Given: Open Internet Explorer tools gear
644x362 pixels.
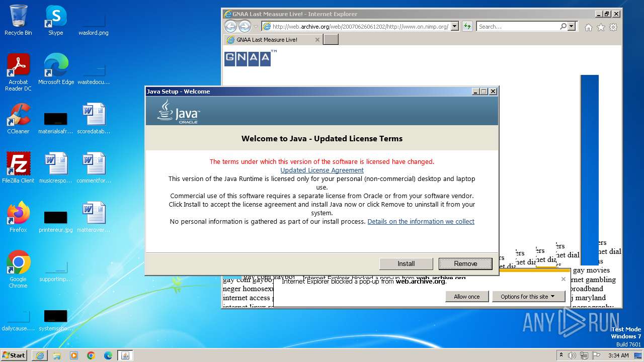Looking at the screenshot, I should coord(613,27).
